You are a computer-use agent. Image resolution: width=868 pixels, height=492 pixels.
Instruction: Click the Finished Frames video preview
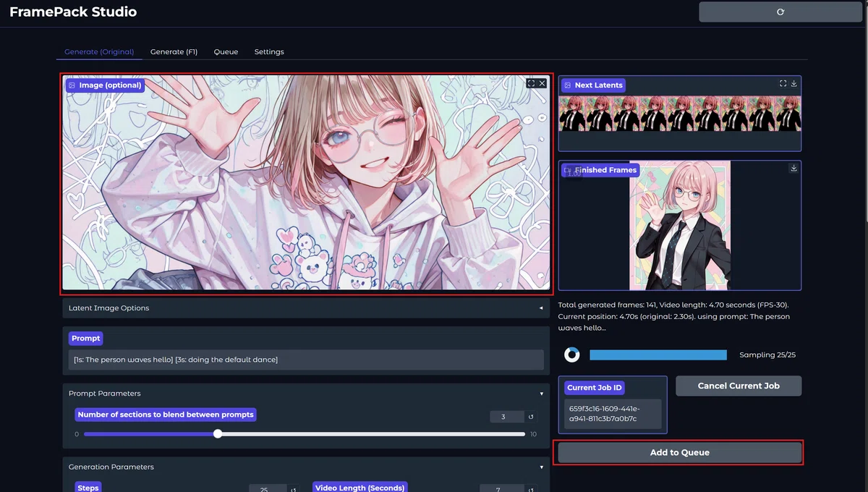(x=680, y=226)
